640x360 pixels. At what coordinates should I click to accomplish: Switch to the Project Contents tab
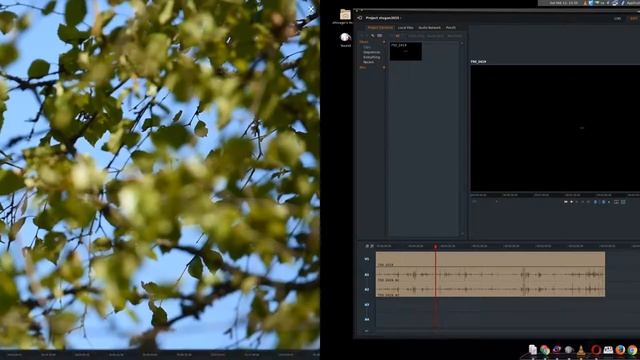click(380, 28)
